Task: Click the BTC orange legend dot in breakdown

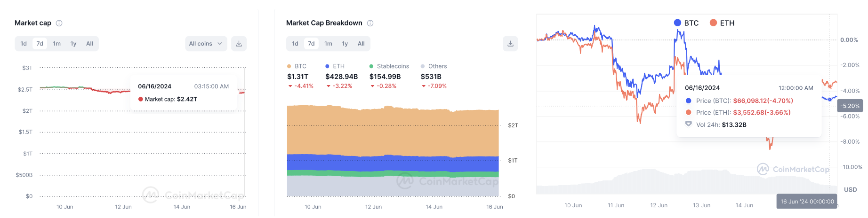Action: click(289, 66)
